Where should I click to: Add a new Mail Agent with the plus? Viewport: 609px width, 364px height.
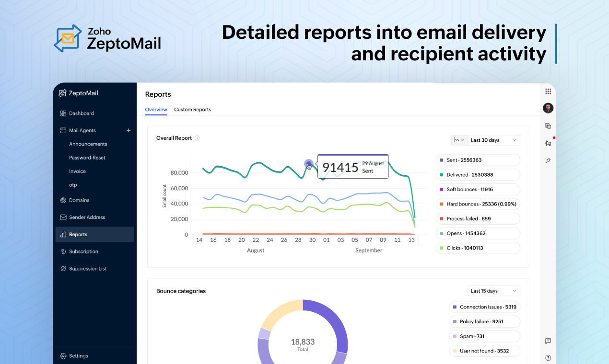(x=129, y=130)
